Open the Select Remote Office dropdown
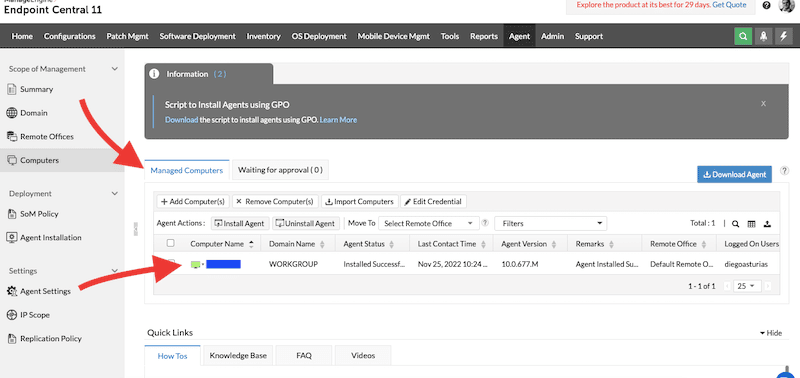 click(x=429, y=223)
